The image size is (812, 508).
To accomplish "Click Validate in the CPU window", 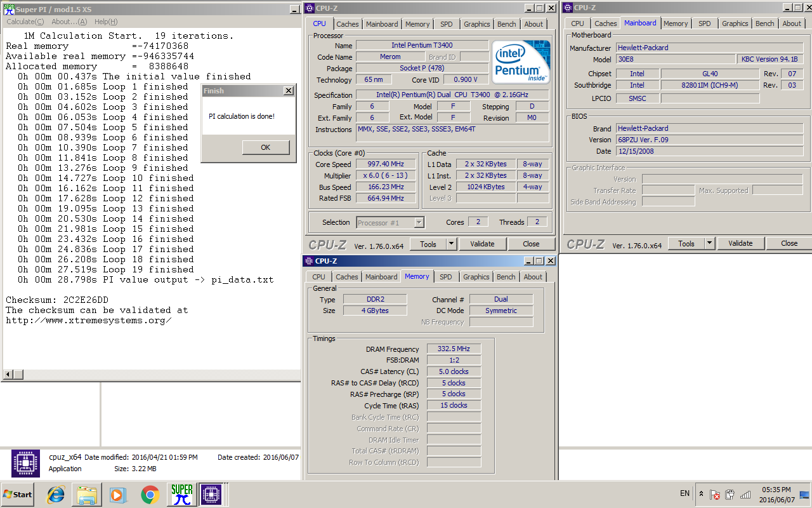I will coord(482,244).
